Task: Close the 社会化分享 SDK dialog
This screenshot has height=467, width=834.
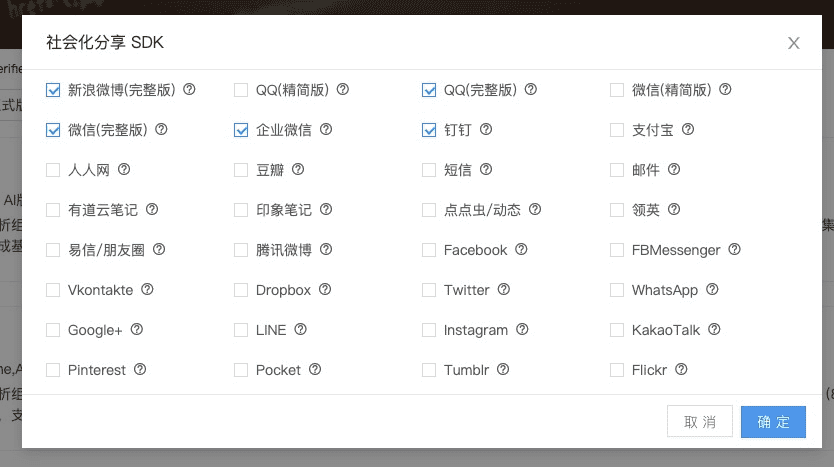Action: (x=794, y=43)
